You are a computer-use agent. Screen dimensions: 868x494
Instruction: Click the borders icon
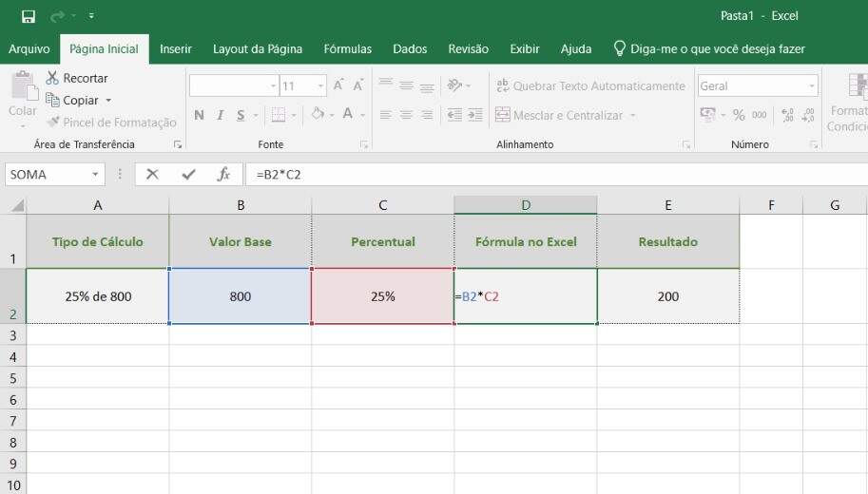click(x=279, y=115)
